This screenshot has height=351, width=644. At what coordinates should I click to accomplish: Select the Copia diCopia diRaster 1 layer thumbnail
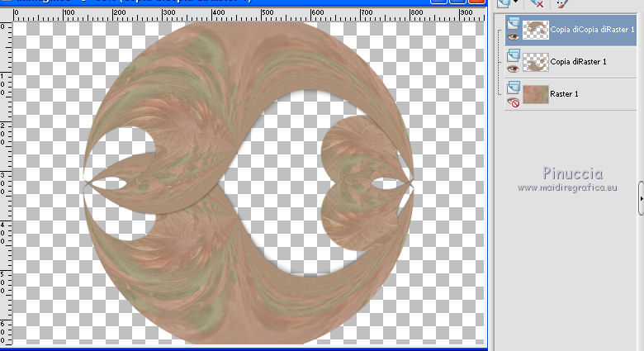(x=536, y=30)
